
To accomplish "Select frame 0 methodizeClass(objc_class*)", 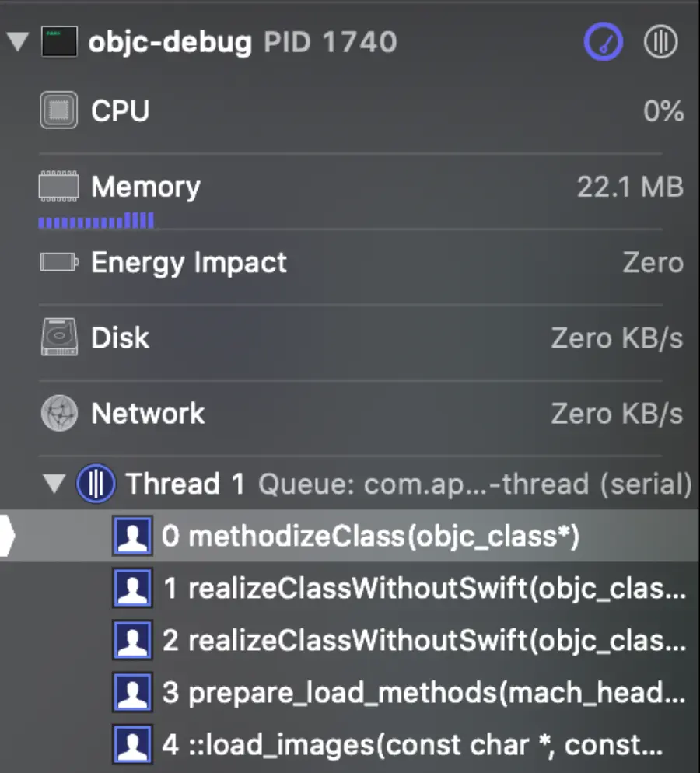I will tap(350, 536).
